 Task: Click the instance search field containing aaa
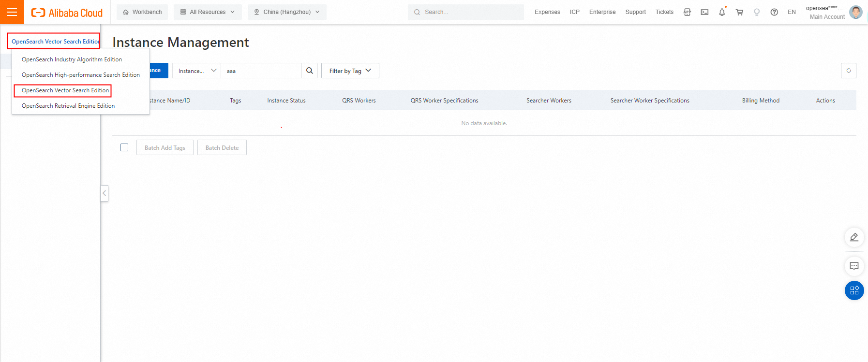261,71
